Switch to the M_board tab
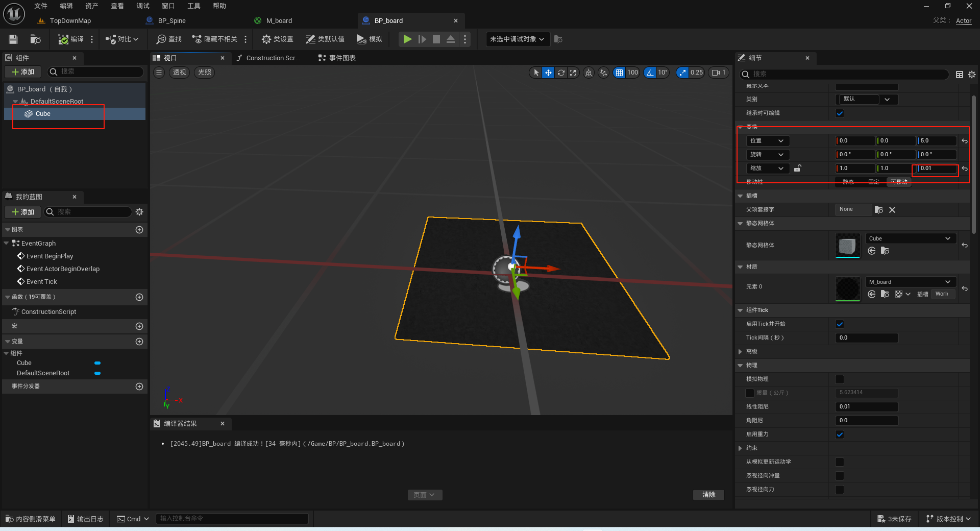 point(279,21)
